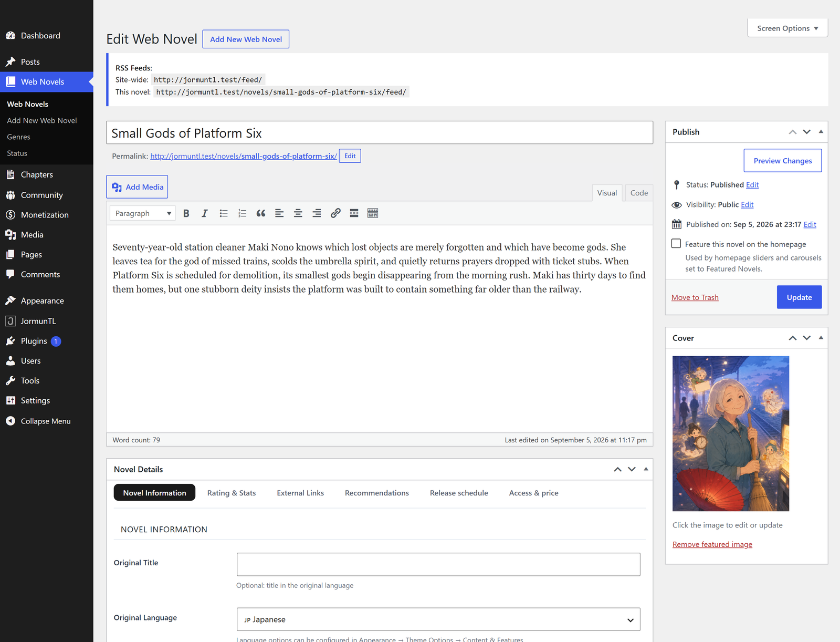Screen dimensions: 840x642
Task: Apply italic formatting in editor toolbar
Action: pos(205,213)
